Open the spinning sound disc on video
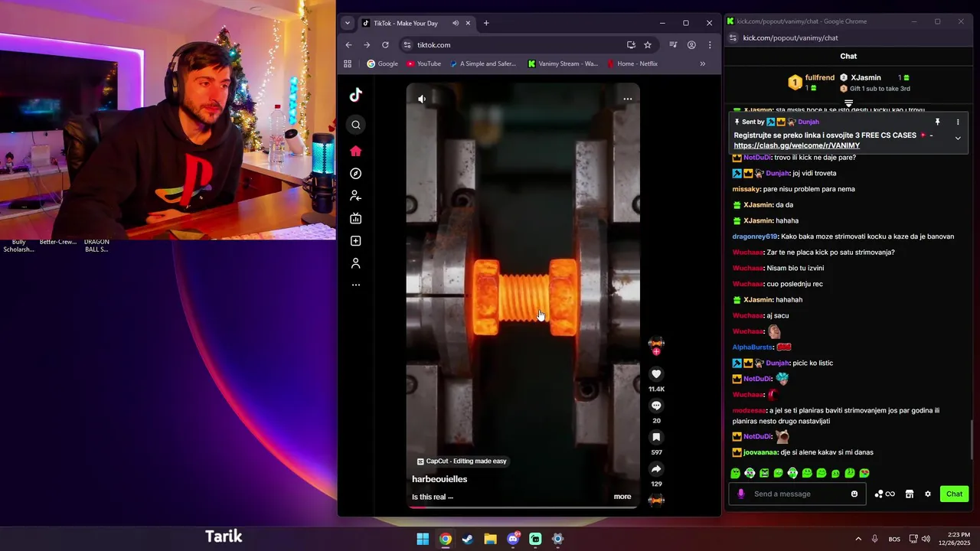 [x=656, y=500]
